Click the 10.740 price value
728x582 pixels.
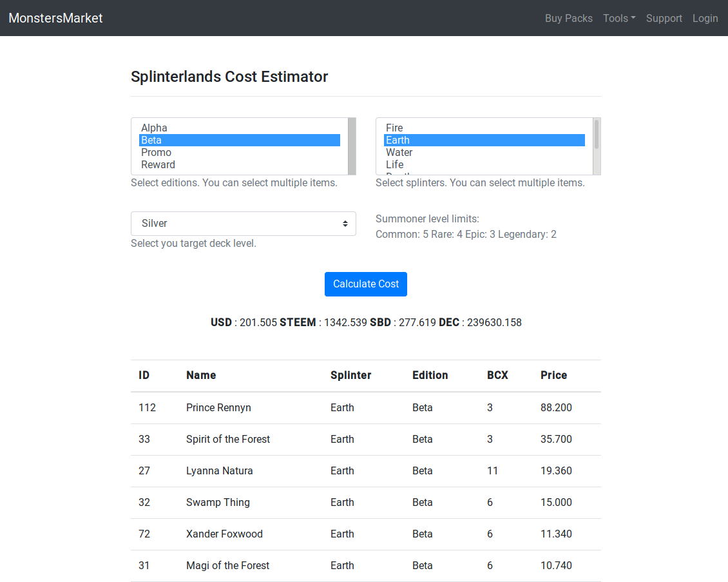(556, 566)
